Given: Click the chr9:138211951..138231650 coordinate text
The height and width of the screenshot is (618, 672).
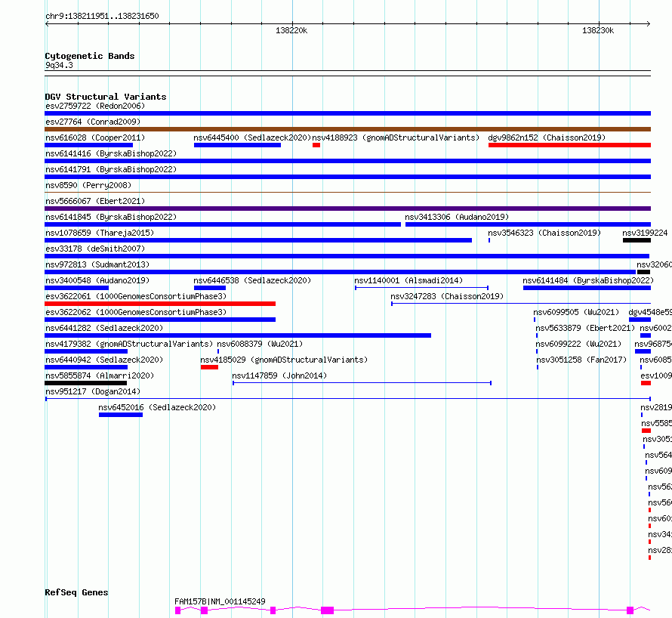Looking at the screenshot, I should [102, 16].
